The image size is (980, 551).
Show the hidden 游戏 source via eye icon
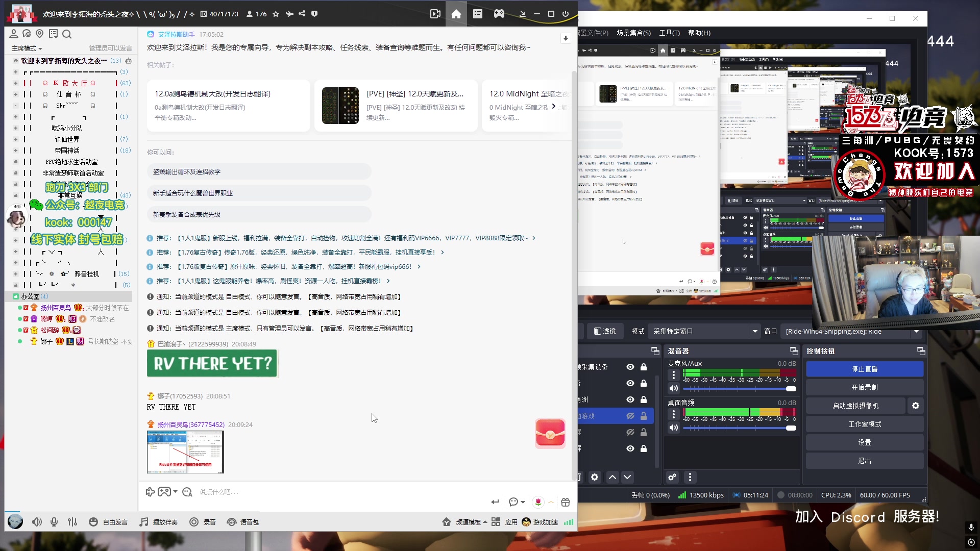coord(630,416)
